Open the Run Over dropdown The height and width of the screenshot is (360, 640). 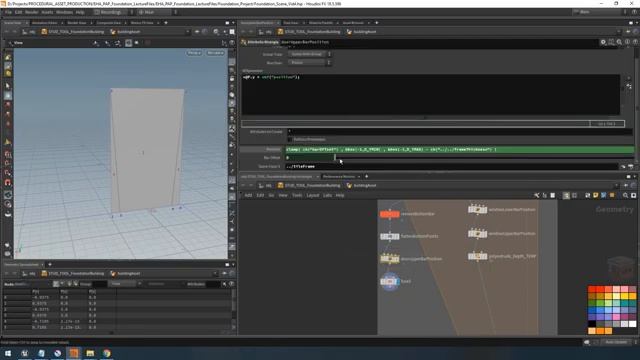[309, 62]
